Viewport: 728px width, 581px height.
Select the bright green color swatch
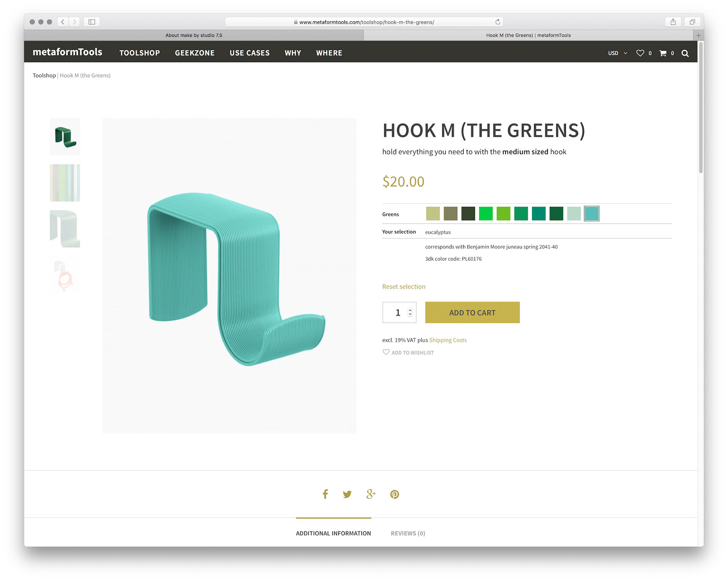click(x=486, y=214)
